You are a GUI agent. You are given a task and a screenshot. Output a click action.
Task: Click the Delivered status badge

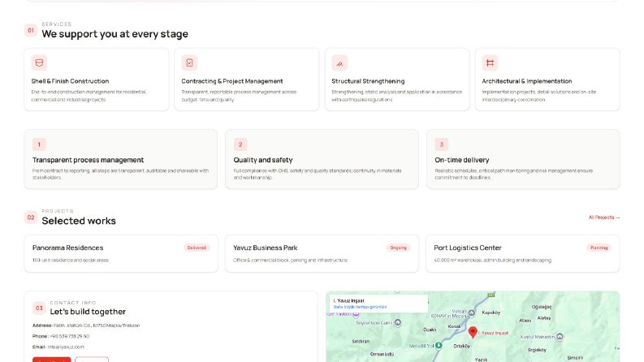(x=197, y=248)
